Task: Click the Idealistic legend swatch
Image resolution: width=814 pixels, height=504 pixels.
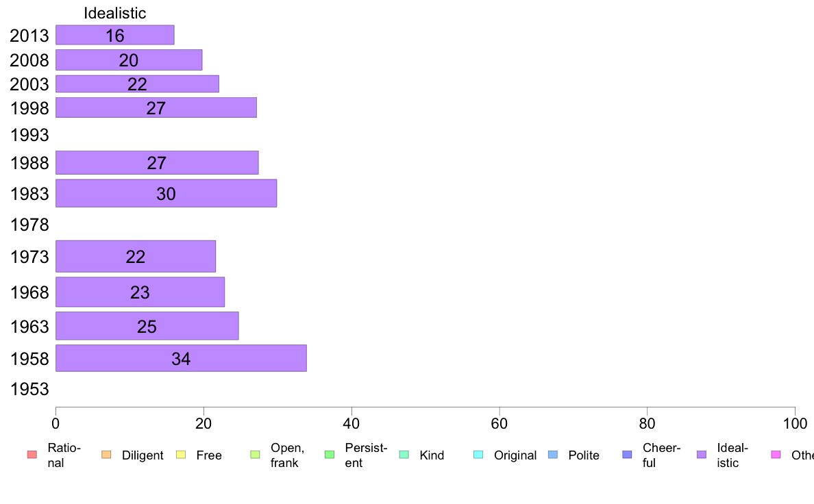Action: pyautogui.click(x=702, y=455)
